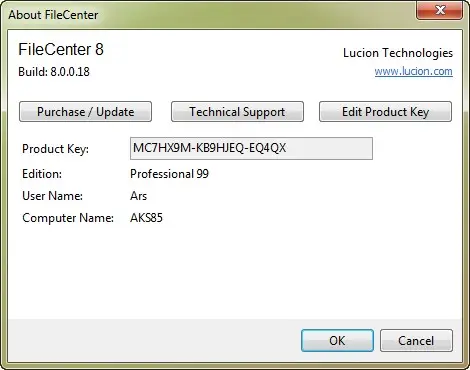Image resolution: width=470 pixels, height=370 pixels.
Task: Click the user name value Ars
Action: (x=138, y=196)
